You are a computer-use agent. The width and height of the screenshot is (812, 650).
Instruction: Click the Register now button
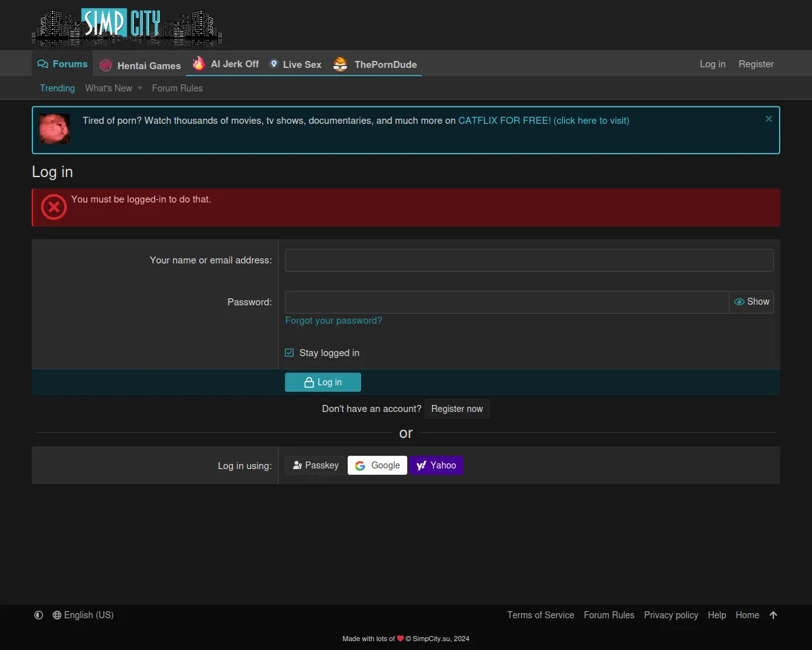[457, 409]
